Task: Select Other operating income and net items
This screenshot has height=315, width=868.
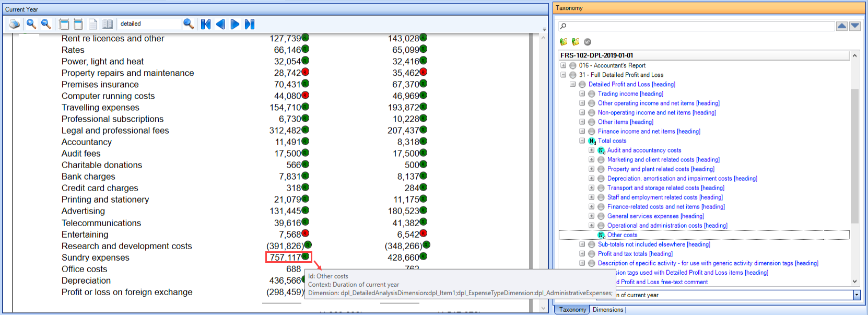Action: point(659,103)
